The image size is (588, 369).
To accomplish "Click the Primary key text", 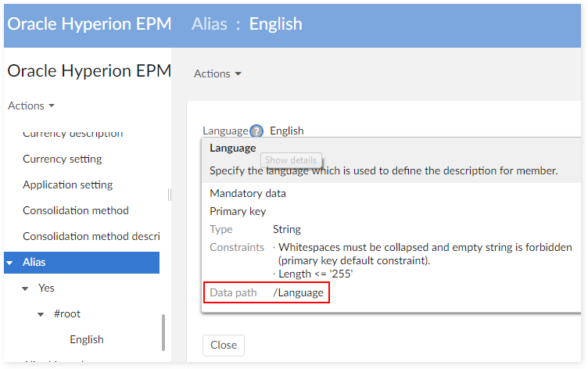I will [x=238, y=212].
